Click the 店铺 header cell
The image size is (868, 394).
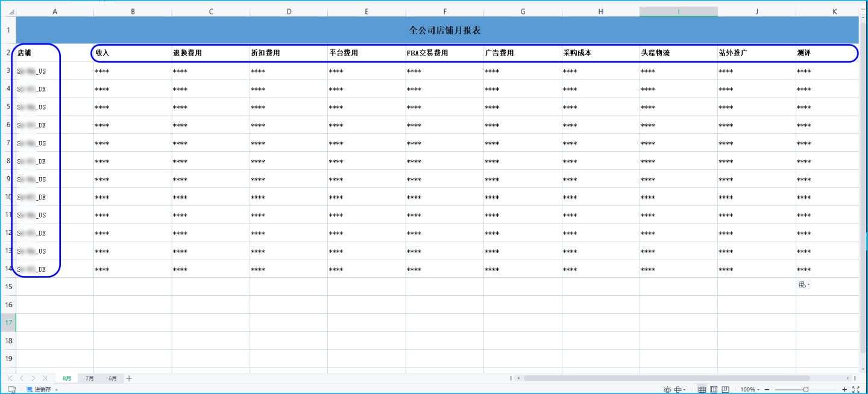pos(55,53)
